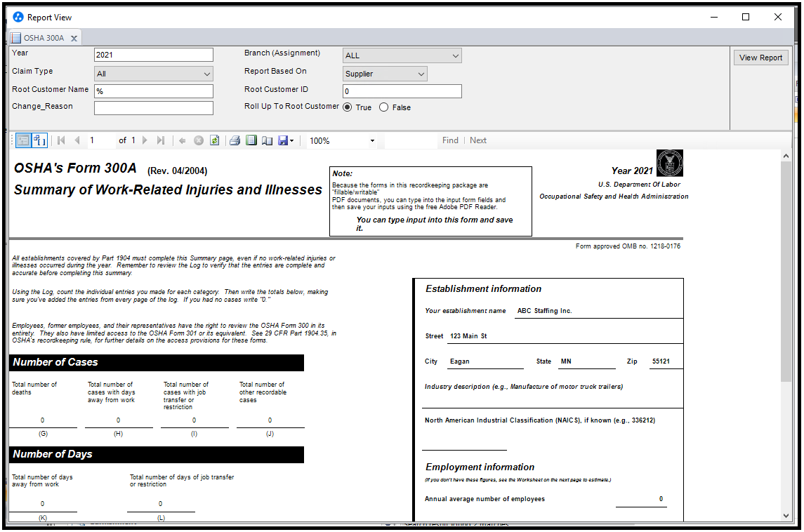Click the 'Number of Days' section header
The image size is (804, 532).
[x=157, y=455]
